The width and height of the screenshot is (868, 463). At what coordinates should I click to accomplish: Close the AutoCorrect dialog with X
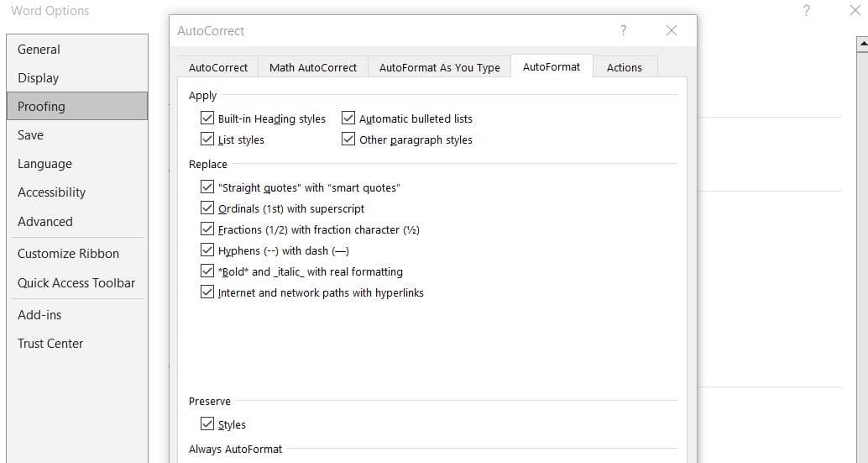click(x=671, y=31)
